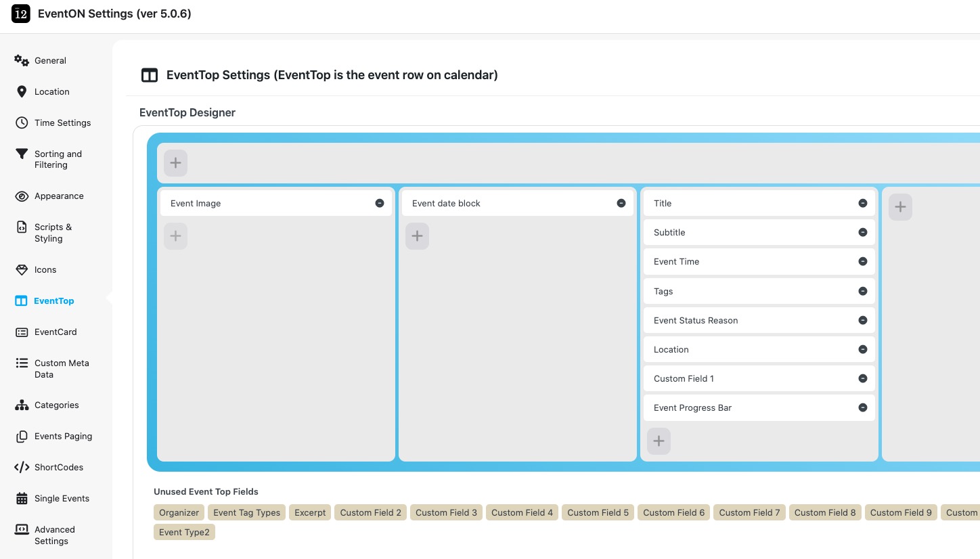Click minus icon on Title field

tap(863, 203)
